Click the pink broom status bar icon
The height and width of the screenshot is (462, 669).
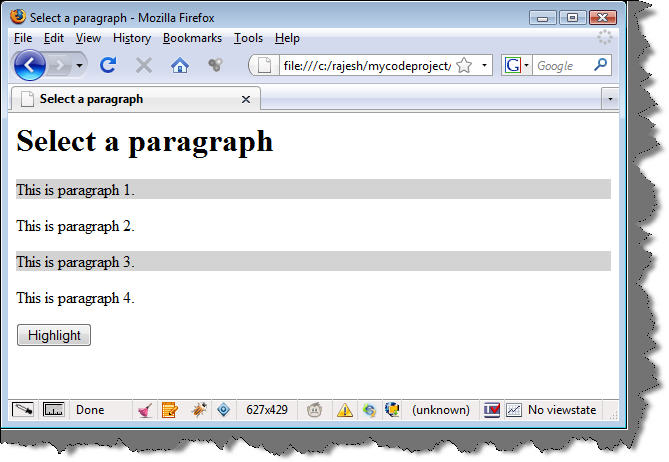tap(145, 410)
